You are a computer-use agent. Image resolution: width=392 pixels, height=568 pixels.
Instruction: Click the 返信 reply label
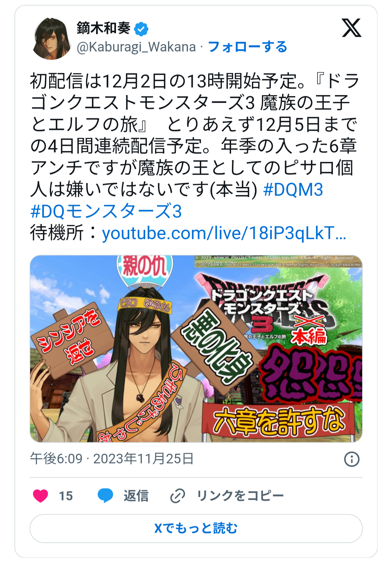click(136, 496)
